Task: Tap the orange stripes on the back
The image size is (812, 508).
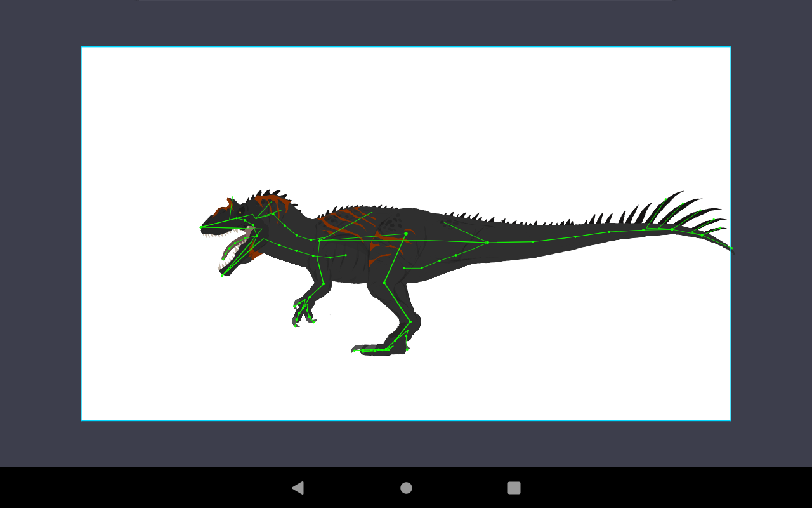Action: click(343, 219)
